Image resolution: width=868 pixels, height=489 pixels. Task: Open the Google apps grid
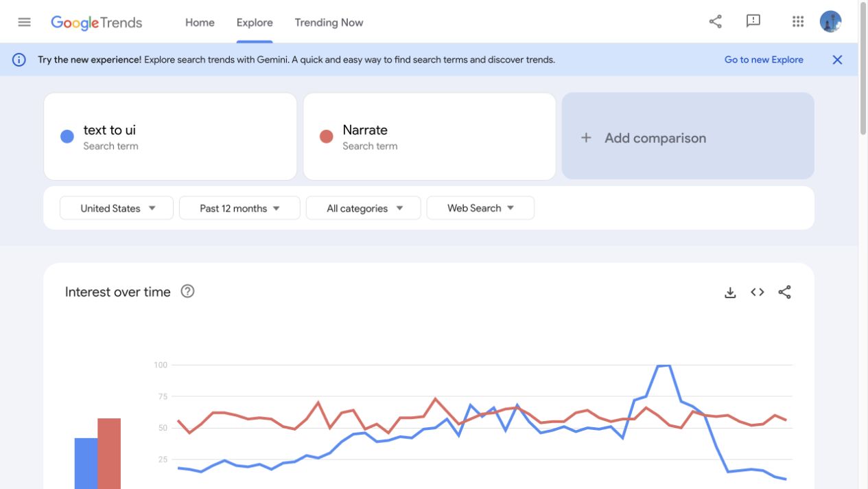tap(797, 22)
